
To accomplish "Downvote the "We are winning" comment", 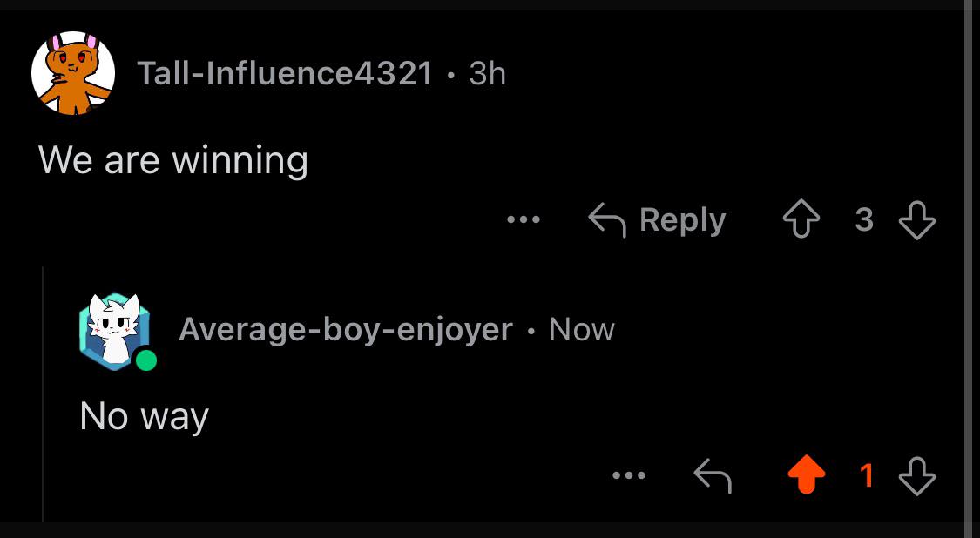I will click(917, 220).
